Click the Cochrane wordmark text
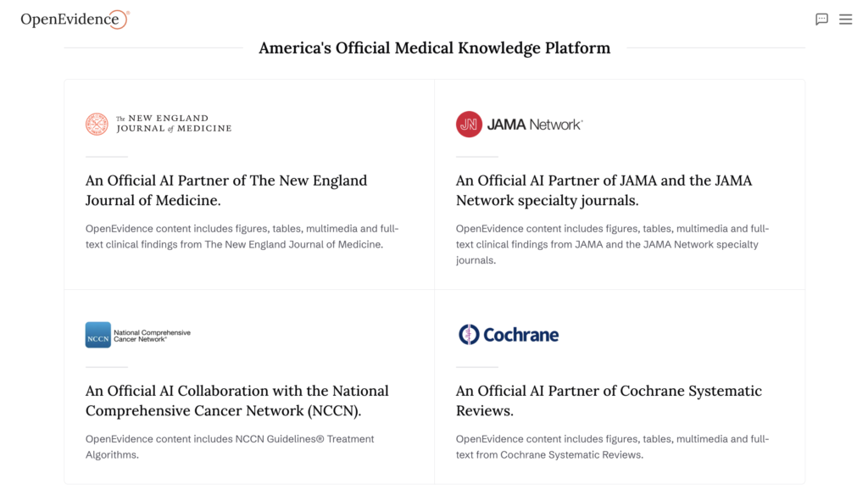The width and height of the screenshot is (868, 495). (x=521, y=335)
